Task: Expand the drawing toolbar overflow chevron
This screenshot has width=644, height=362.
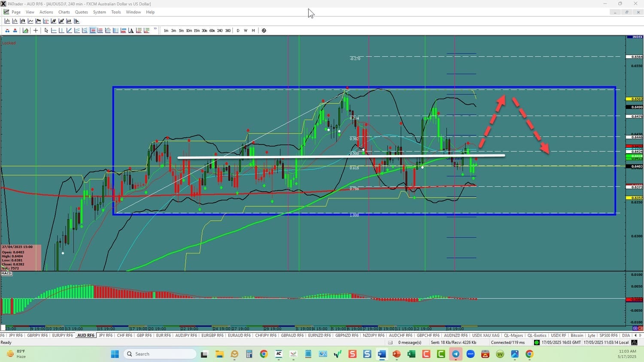Action: tap(155, 30)
